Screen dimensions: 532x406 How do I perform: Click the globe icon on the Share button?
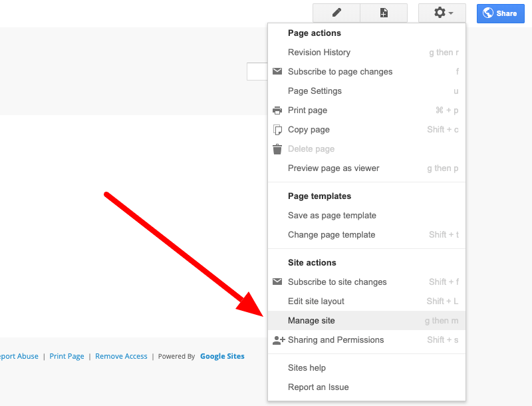(x=489, y=13)
